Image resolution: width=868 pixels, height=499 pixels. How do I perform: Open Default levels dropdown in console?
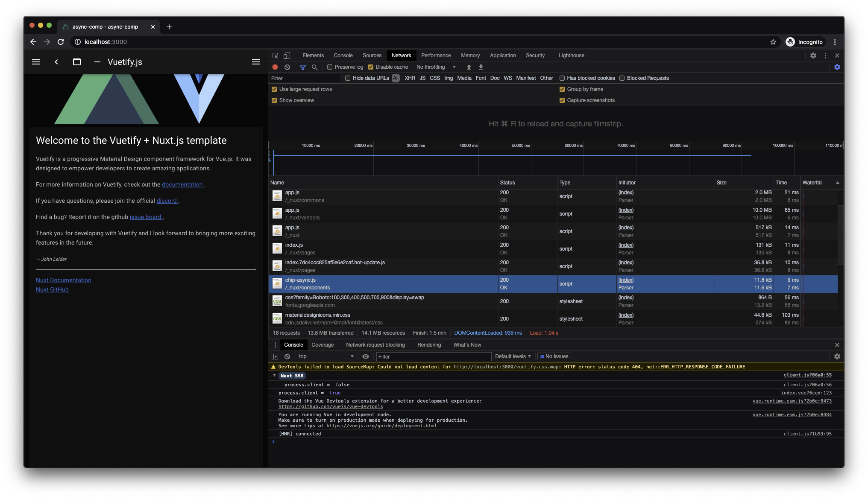pyautogui.click(x=513, y=356)
